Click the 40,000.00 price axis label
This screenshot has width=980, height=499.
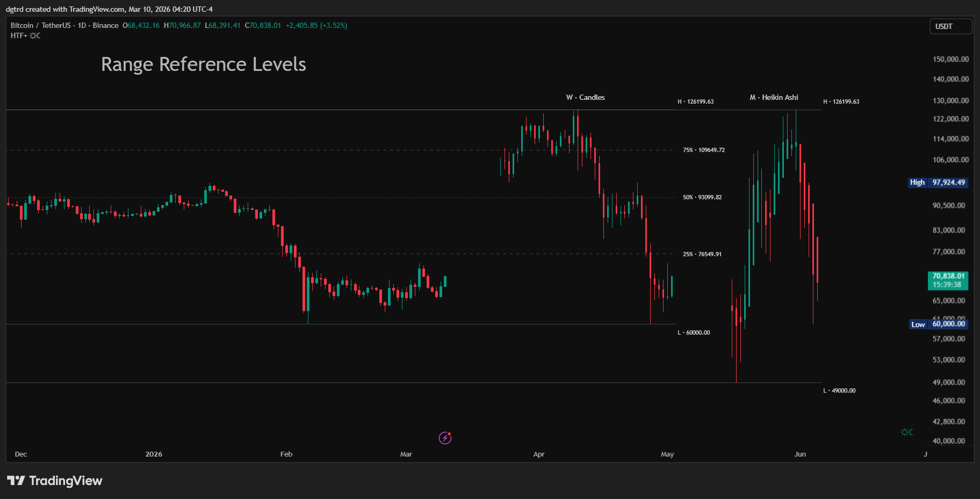pyautogui.click(x=949, y=441)
